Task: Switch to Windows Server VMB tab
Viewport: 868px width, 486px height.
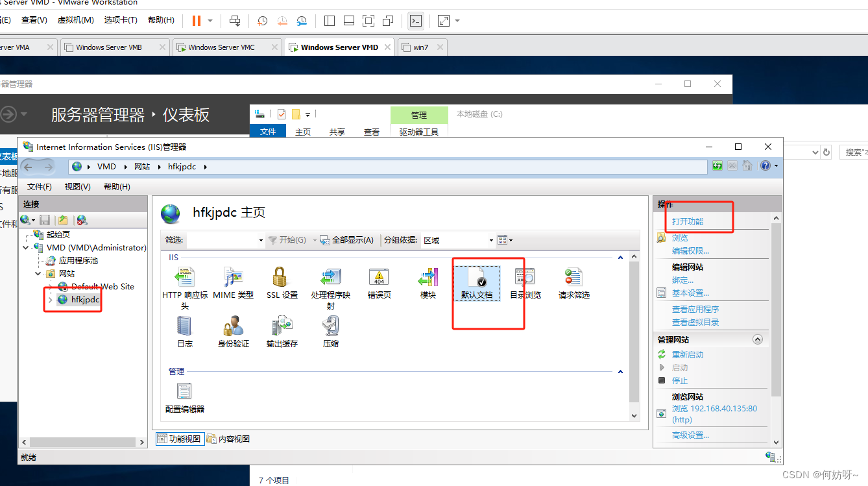Action: coord(115,47)
